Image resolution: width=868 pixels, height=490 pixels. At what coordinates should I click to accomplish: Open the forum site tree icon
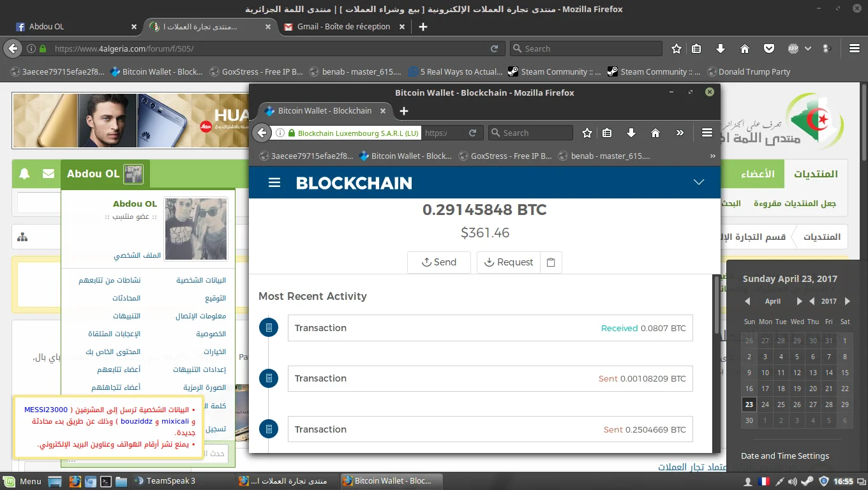point(23,237)
